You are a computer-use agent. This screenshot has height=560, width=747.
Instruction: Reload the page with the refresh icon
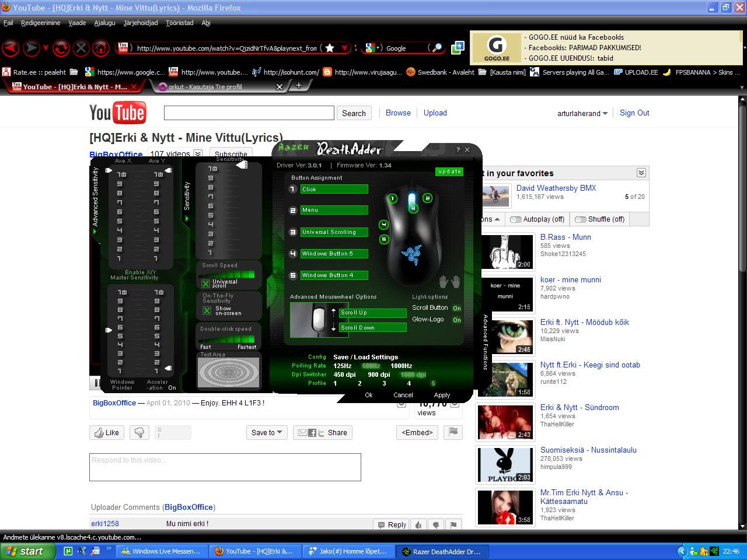tap(61, 48)
